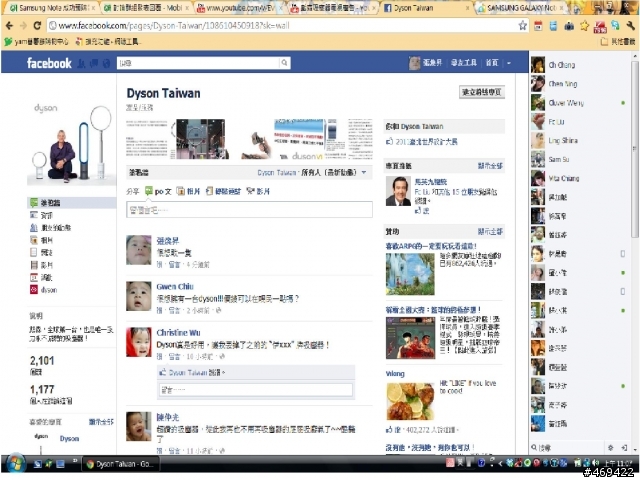Click the wall post text box
Image resolution: width=640 pixels, height=480 pixels.
(x=249, y=210)
